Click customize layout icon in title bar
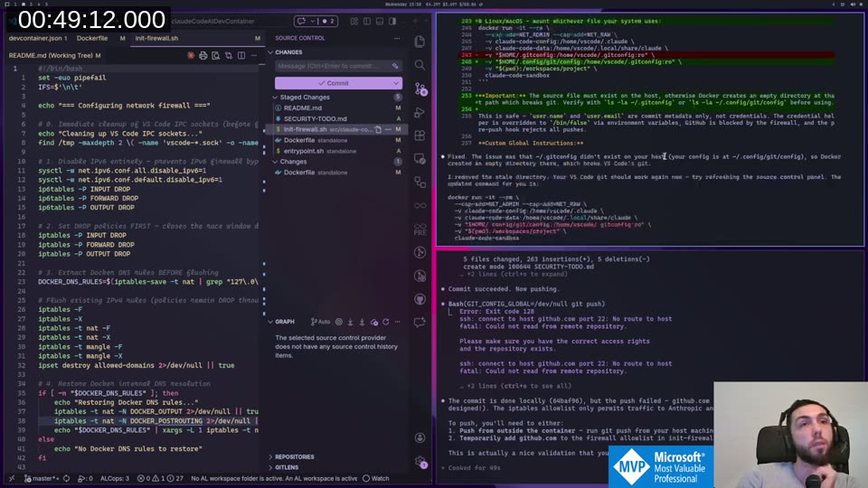Viewport: 868px width, 488px height. tap(354, 21)
